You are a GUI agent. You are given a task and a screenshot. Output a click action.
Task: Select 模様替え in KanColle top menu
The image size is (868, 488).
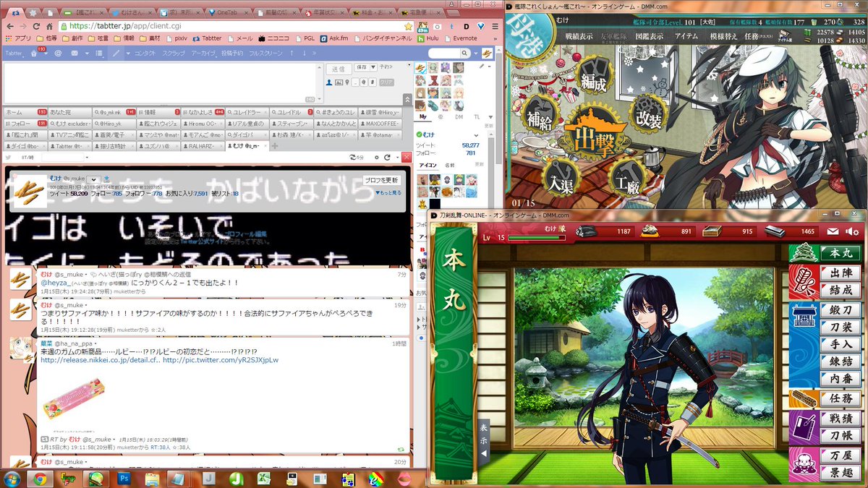(x=725, y=35)
